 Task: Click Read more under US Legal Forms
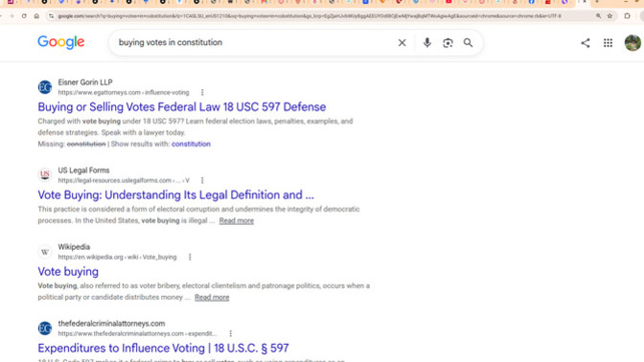click(x=236, y=221)
